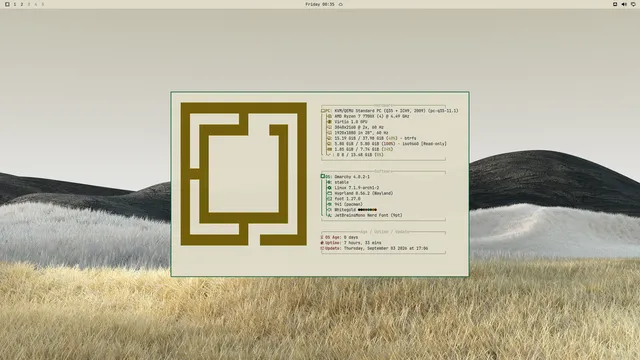Click the font icon beside JetBrainsMono
640x360 pixels.
pos(329,216)
